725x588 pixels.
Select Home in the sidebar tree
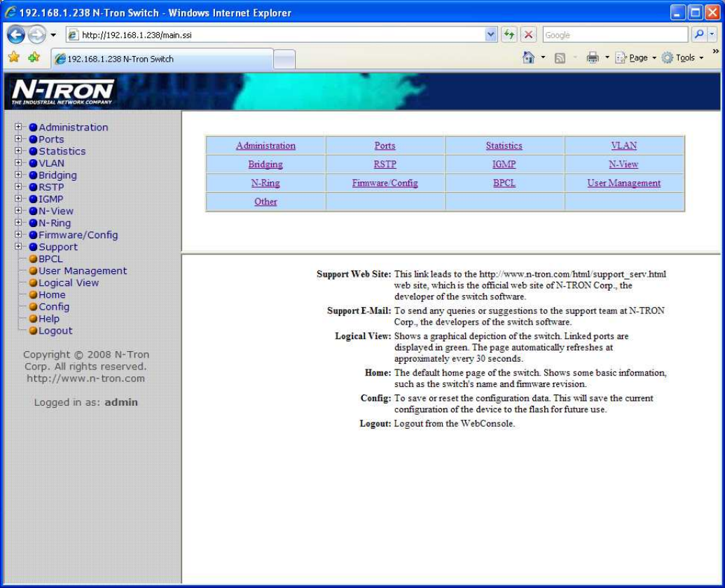(x=52, y=295)
